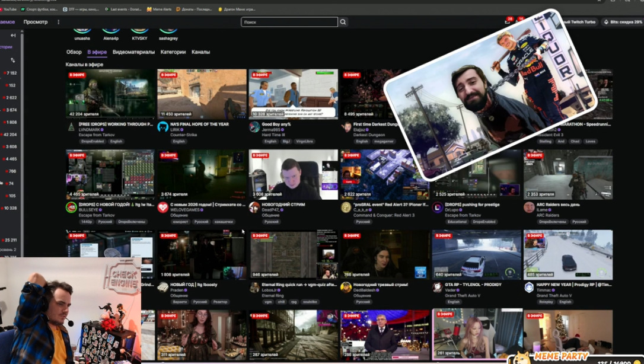
Task: Open BULLSEYE channel avatar
Action: (71, 207)
